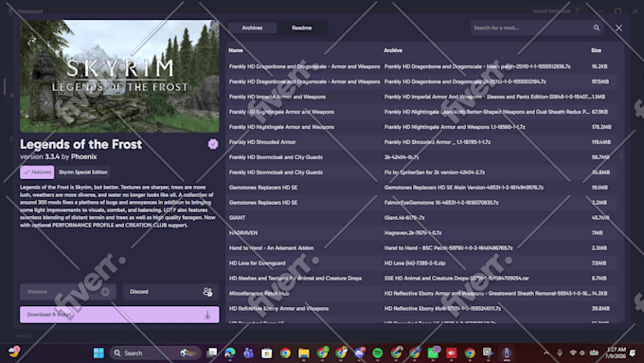Open Spotify from the taskbar

pyautogui.click(x=378, y=353)
